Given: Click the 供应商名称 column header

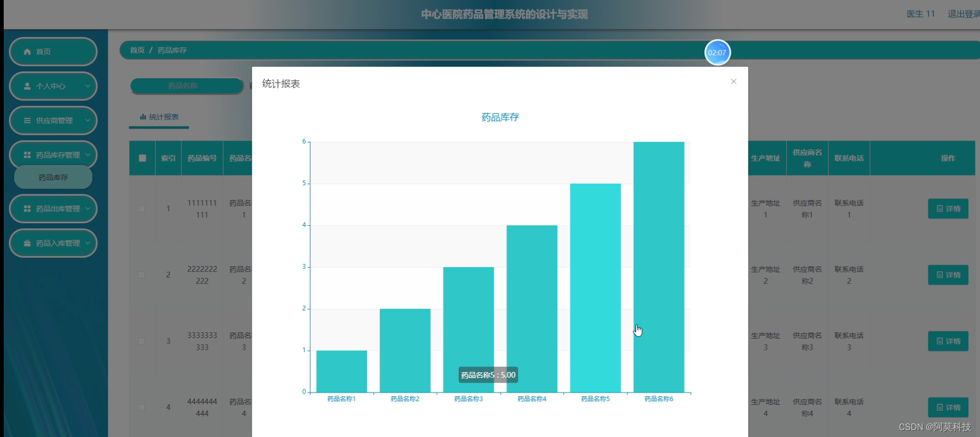Looking at the screenshot, I should coord(807,158).
